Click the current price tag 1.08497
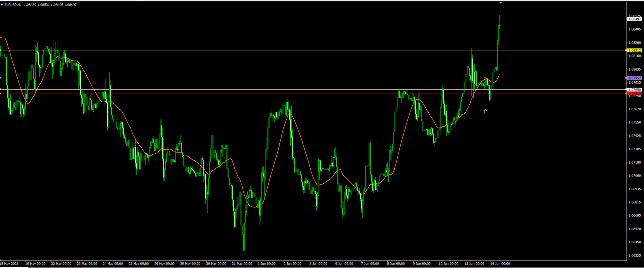This screenshot has width=644, height=268. [634, 19]
